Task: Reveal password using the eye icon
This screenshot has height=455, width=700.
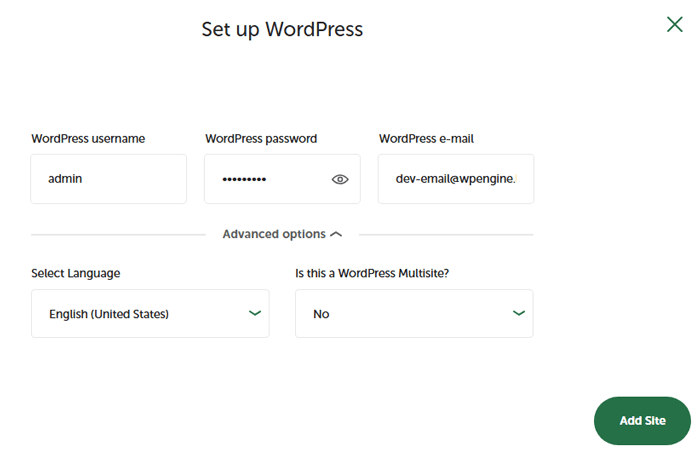Action: (340, 180)
